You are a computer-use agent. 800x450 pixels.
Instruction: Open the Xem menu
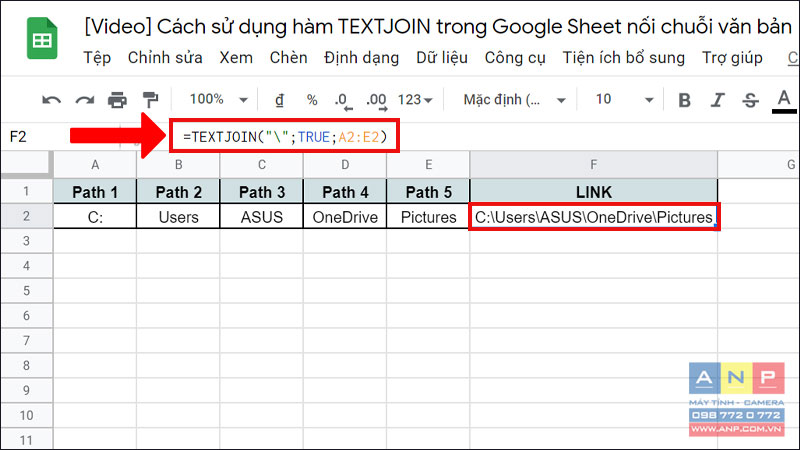coord(236,58)
